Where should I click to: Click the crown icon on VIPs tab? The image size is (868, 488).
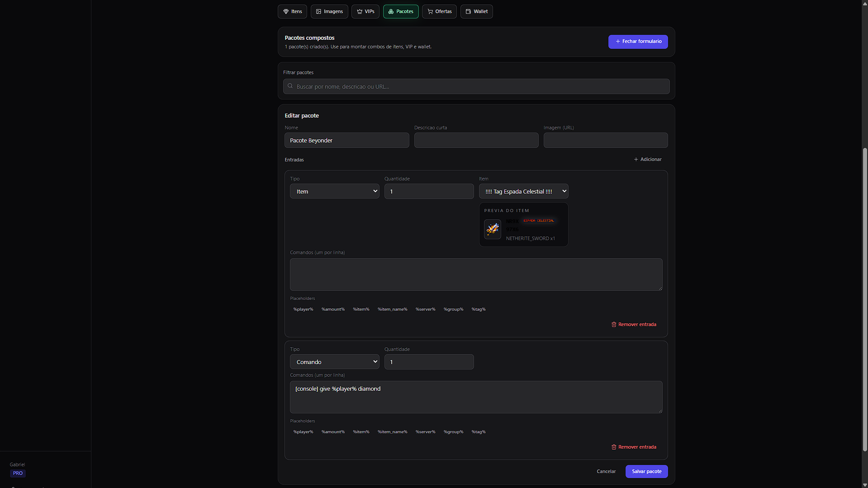click(x=360, y=12)
